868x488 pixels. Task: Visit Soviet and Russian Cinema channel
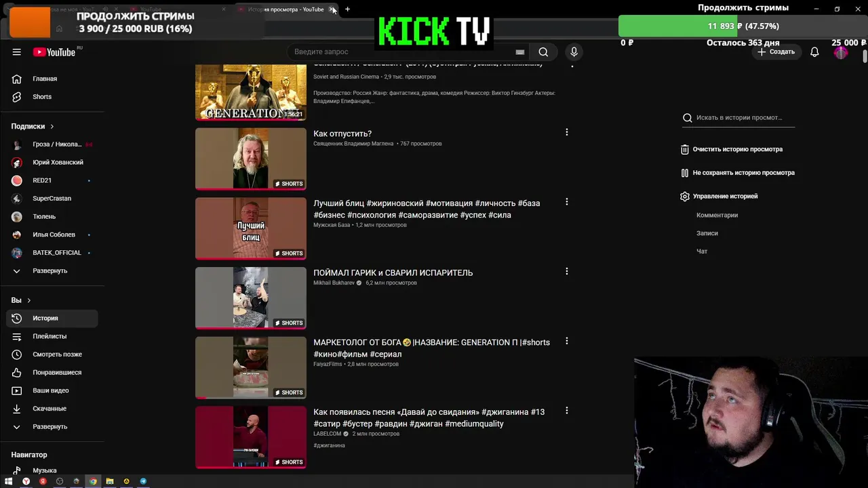point(346,77)
